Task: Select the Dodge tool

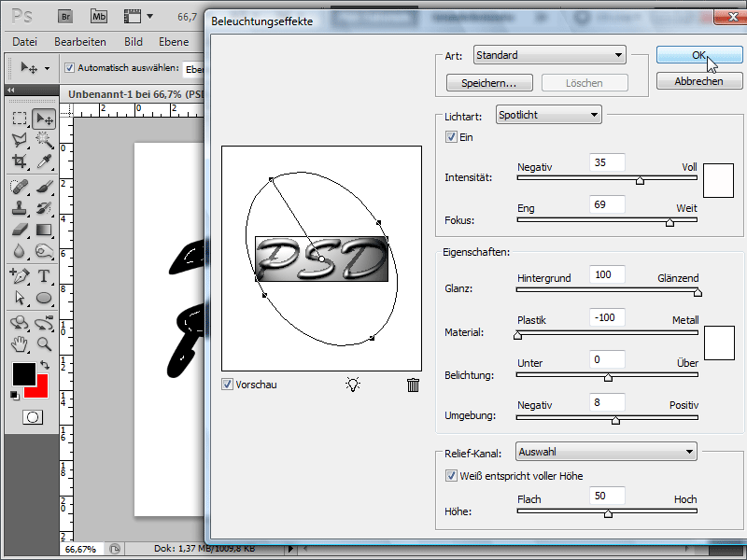Action: pos(44,251)
